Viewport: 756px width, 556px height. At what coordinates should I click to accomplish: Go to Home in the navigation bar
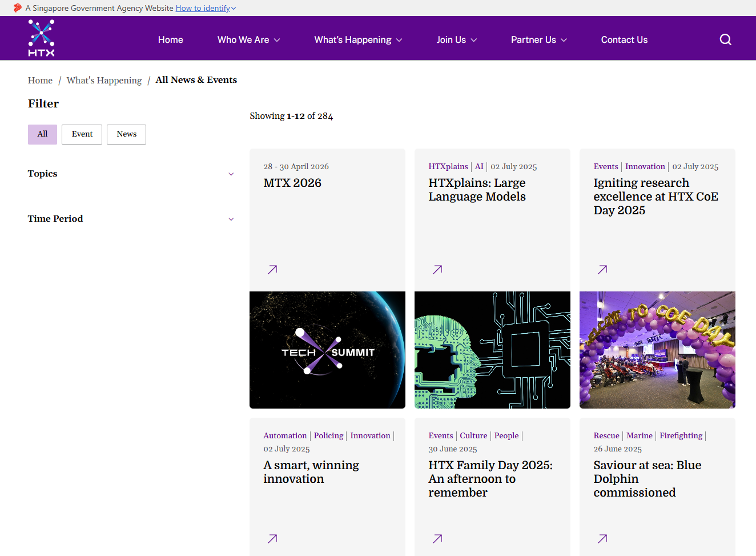tap(171, 39)
